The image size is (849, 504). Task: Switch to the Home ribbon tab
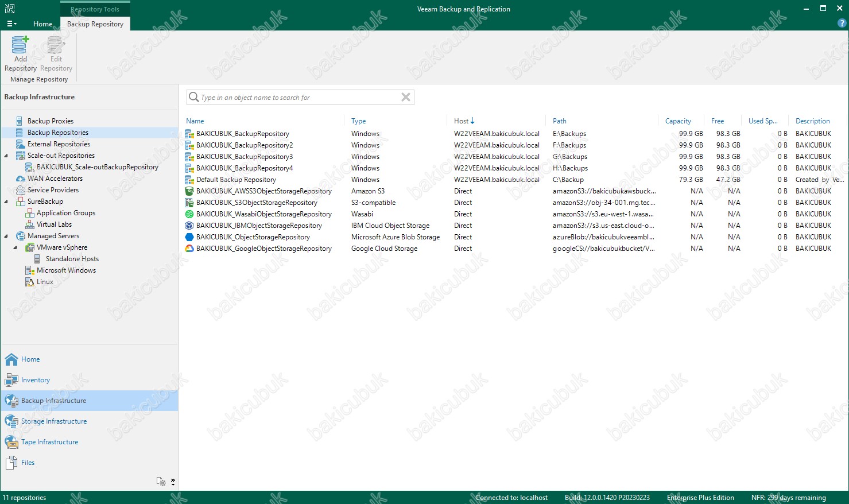42,24
